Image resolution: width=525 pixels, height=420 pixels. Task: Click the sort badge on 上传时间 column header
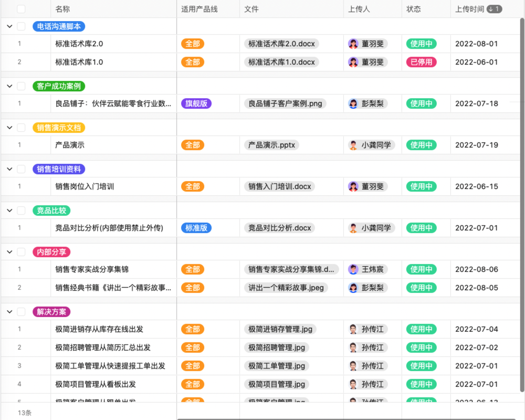click(495, 9)
